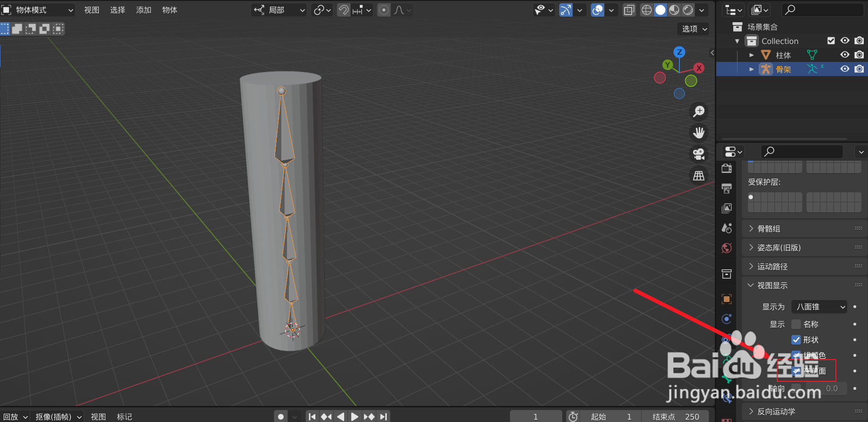Toggle proportional editing icon
The height and width of the screenshot is (422, 868).
coord(384,10)
